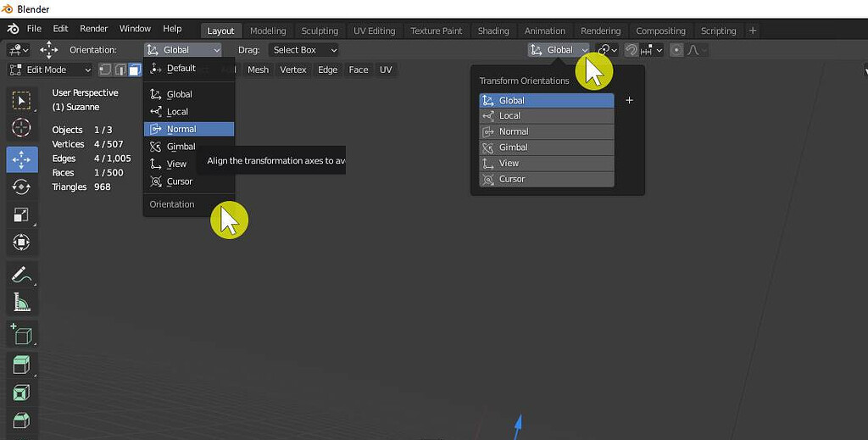868x440 pixels.
Task: Select the Annotate pencil tool
Action: pyautogui.click(x=21, y=274)
